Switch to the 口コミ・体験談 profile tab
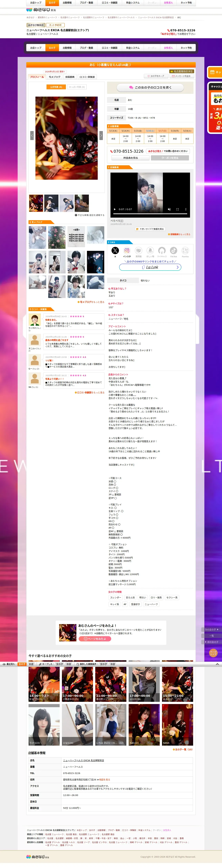This screenshot has width=222, height=868. pos(87,77)
